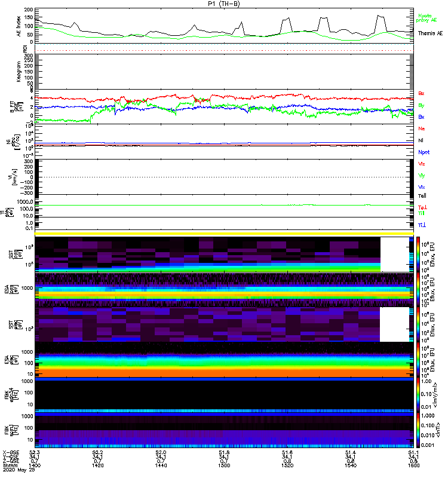This screenshot has height=478, width=448.
Task: Click the X-GSE value '52.0'
Action: click(161, 452)
